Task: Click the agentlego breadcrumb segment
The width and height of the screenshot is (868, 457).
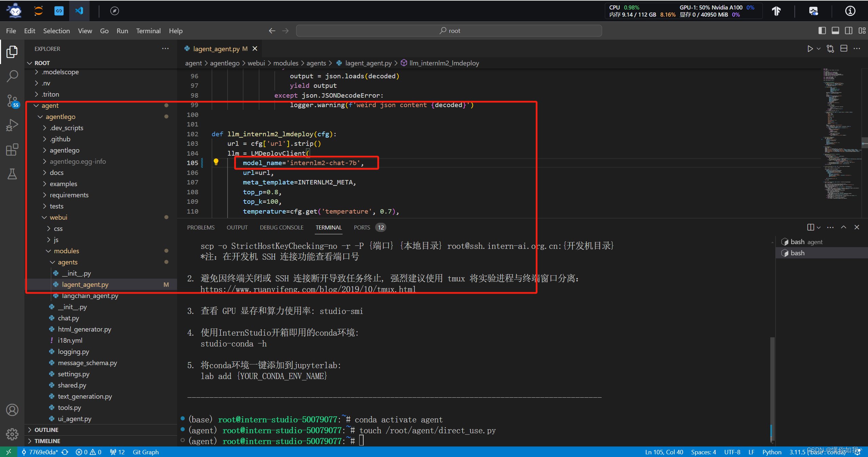Action: 225,63
